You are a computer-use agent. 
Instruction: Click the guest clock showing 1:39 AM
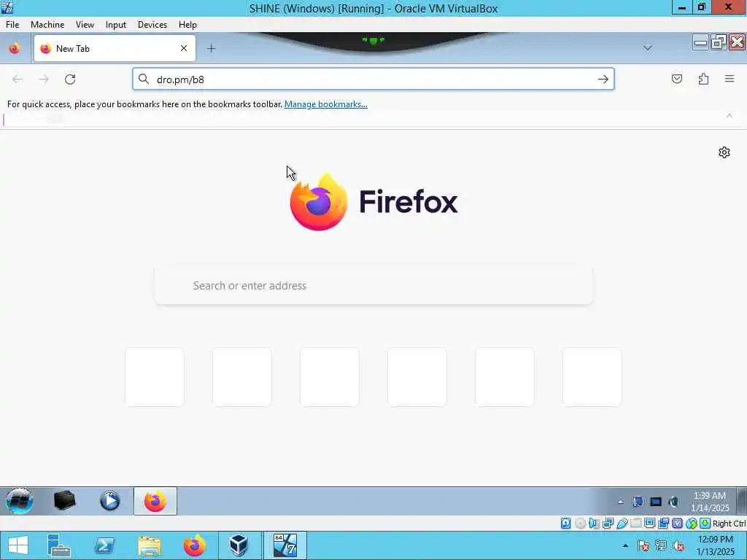pos(710,502)
